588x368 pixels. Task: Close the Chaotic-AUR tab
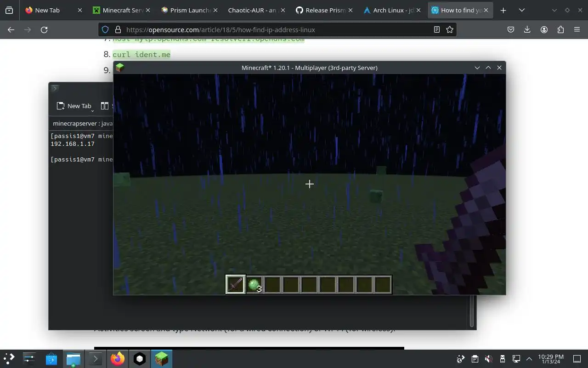click(x=283, y=10)
